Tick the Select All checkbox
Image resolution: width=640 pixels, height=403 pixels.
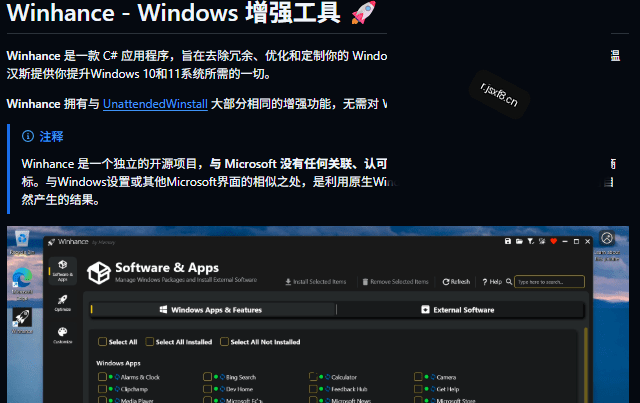(102, 341)
